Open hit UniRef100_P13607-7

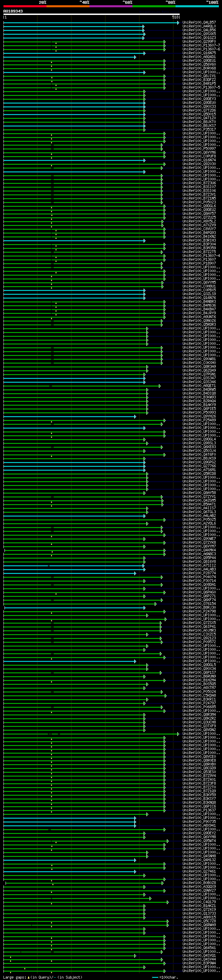[x=201, y=45]
